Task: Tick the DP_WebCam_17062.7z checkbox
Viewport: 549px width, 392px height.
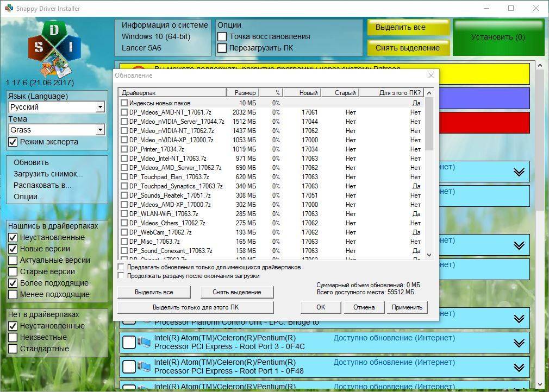Action: 124,232
